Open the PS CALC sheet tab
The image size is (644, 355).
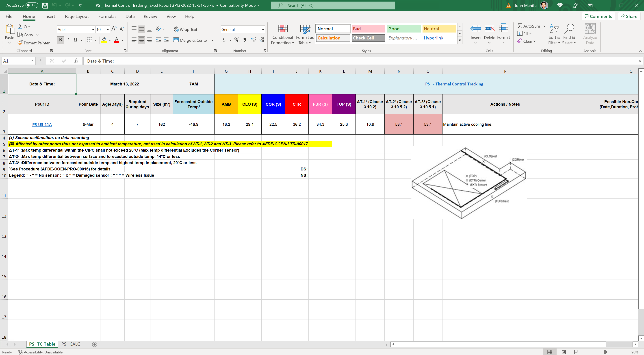coord(71,344)
